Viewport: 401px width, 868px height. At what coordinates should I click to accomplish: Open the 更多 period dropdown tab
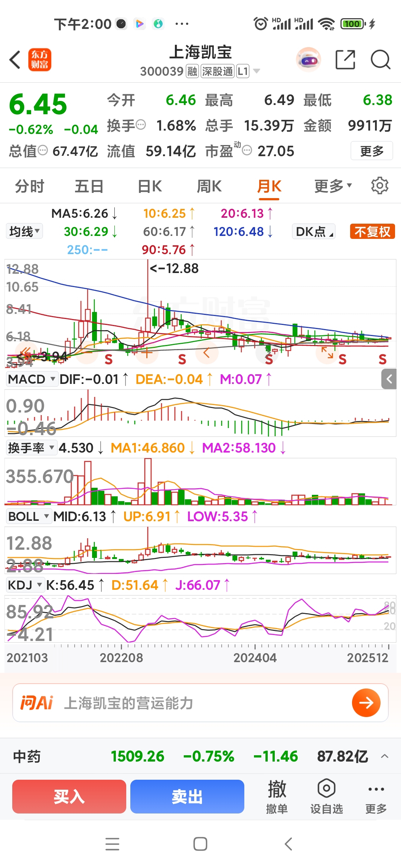[x=333, y=186]
